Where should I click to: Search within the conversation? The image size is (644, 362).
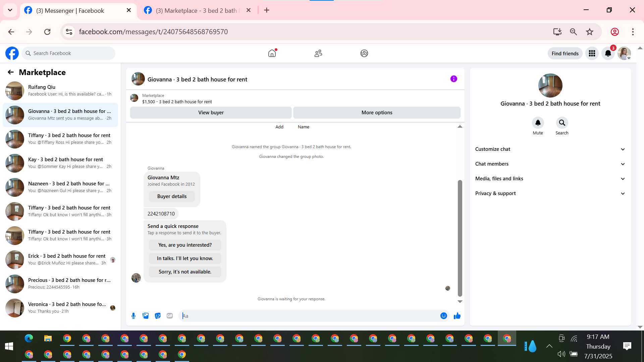point(562,123)
